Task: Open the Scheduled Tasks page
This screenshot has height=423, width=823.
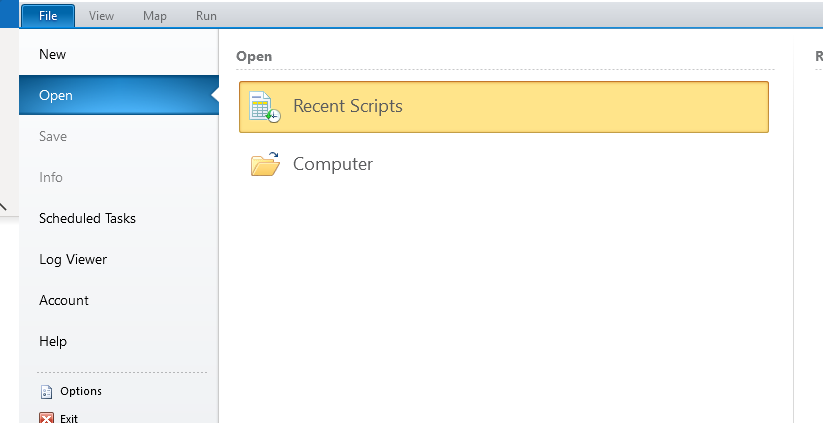Action: coord(87,218)
